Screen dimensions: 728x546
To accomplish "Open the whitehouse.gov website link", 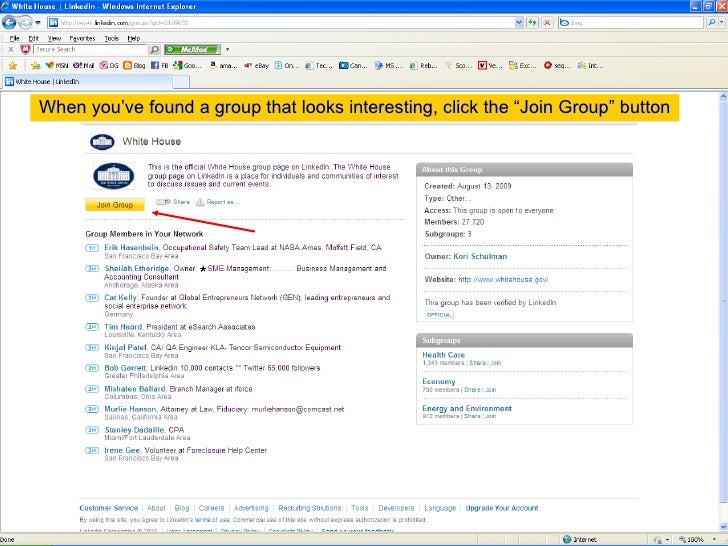I will point(503,280).
